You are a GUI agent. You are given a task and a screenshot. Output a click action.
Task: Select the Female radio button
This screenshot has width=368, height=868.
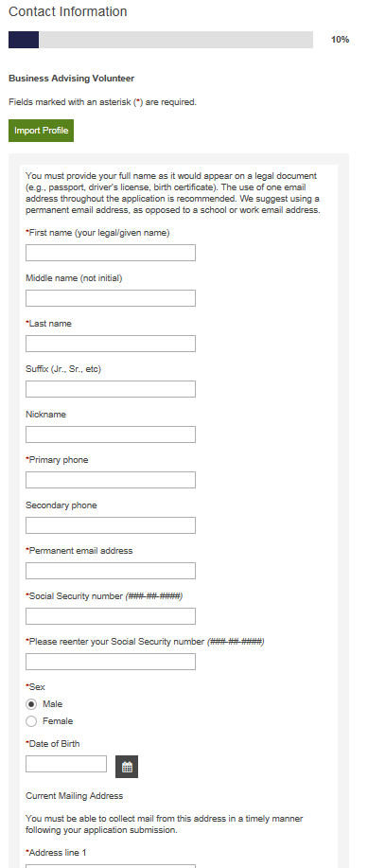tap(31, 721)
